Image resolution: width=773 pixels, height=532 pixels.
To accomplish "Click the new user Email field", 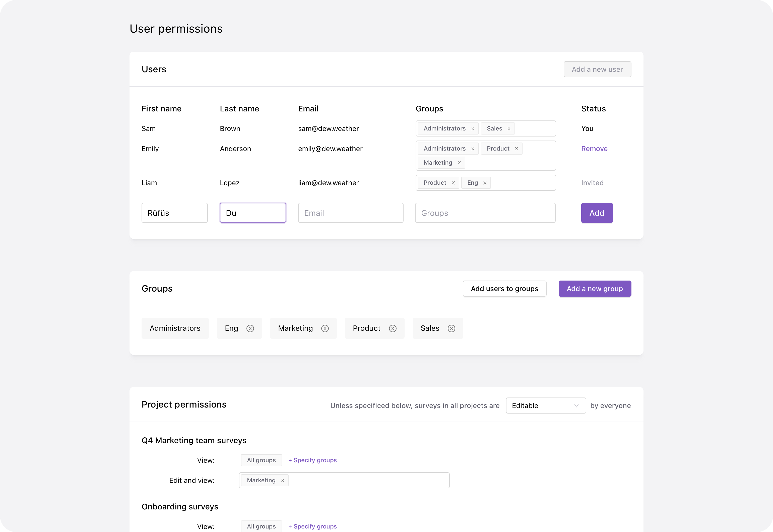I will coord(351,213).
